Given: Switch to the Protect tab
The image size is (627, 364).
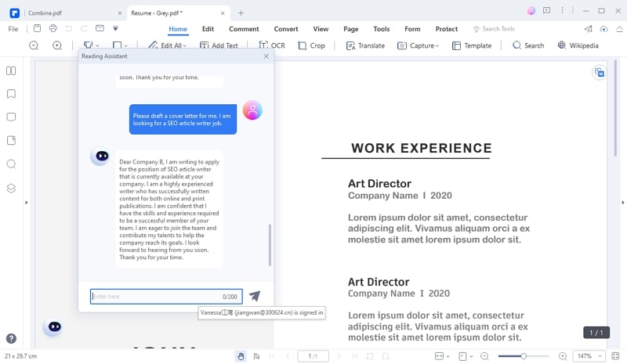Looking at the screenshot, I should coord(446,29).
